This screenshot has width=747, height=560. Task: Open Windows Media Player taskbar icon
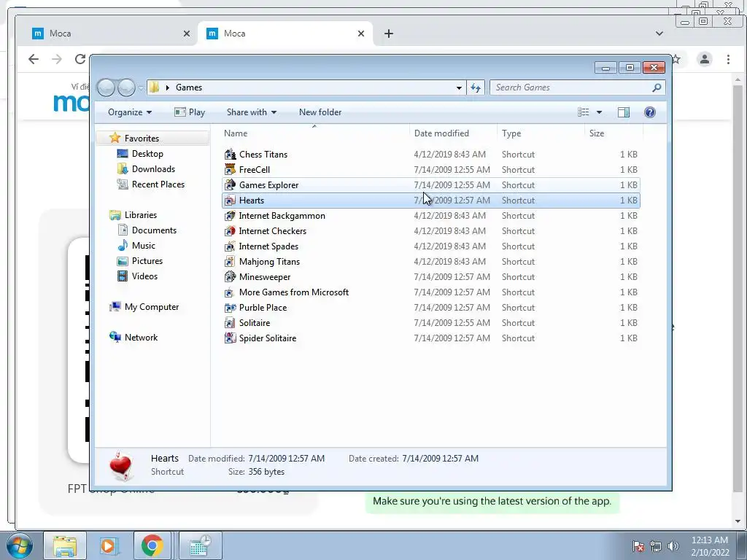pyautogui.click(x=108, y=545)
